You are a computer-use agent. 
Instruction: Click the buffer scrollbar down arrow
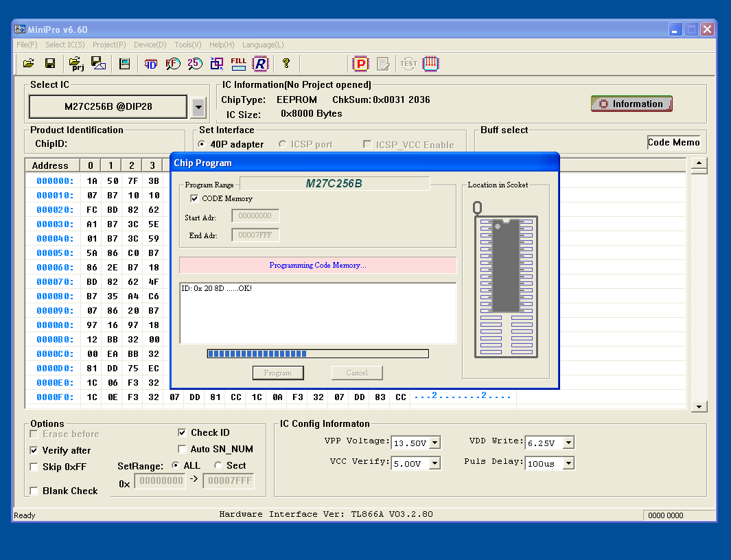pyautogui.click(x=699, y=406)
